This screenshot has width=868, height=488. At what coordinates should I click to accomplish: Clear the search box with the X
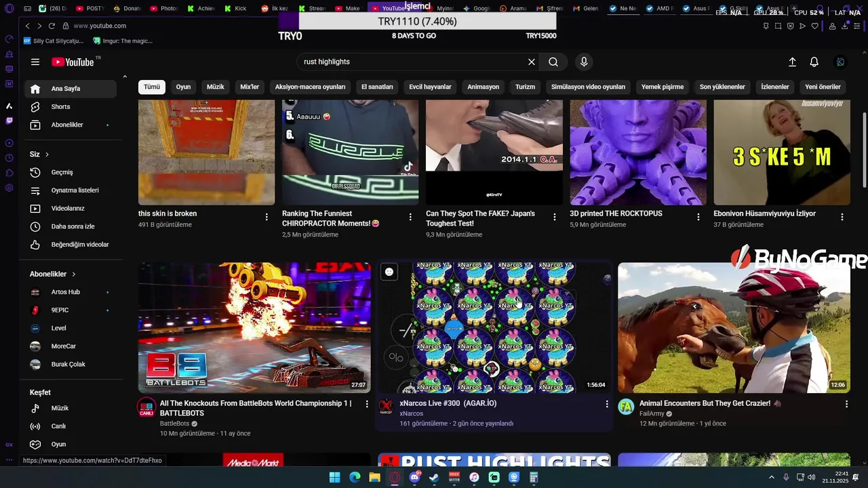coord(532,62)
